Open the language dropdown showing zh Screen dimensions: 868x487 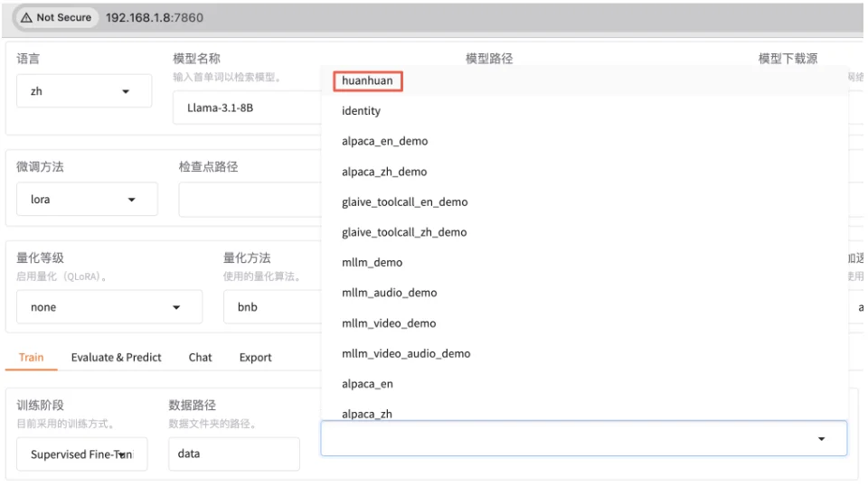83,91
